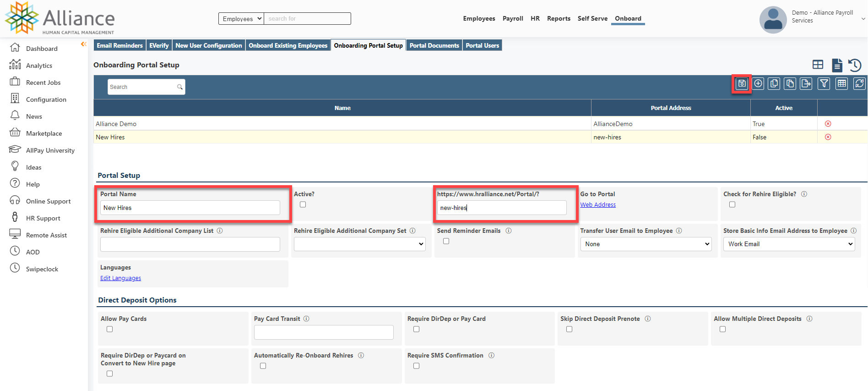
Task: Check Require SMS Confirmation
Action: click(416, 366)
